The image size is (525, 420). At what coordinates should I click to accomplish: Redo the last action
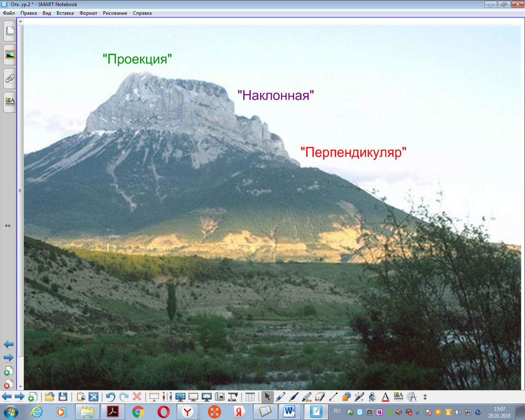[x=124, y=397]
